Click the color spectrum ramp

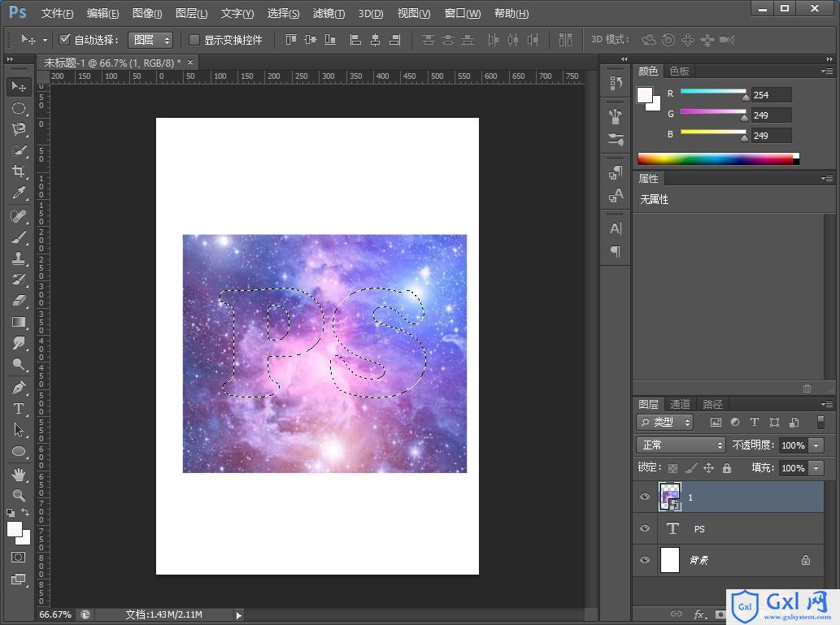click(x=718, y=158)
